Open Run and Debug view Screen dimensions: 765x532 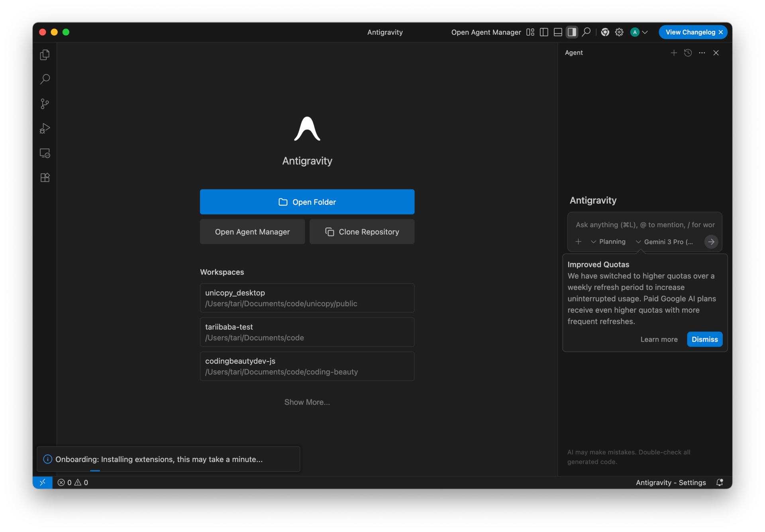coord(45,128)
